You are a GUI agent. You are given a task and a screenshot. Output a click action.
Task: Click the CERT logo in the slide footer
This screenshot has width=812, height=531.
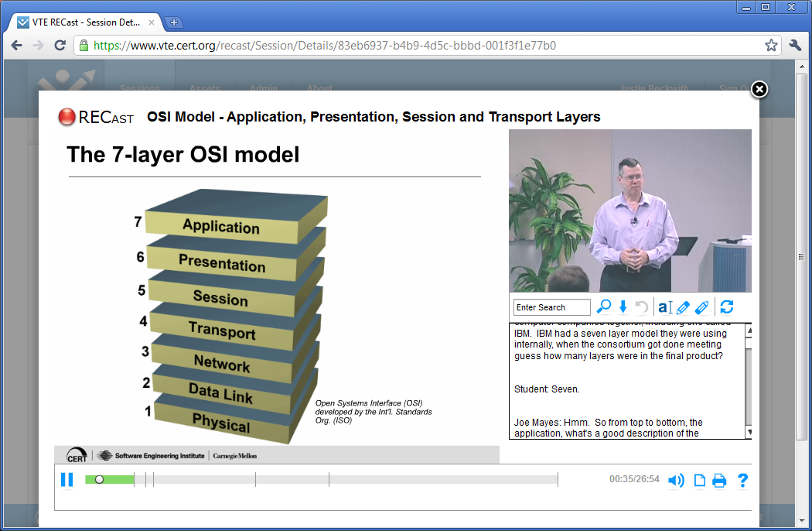point(77,455)
